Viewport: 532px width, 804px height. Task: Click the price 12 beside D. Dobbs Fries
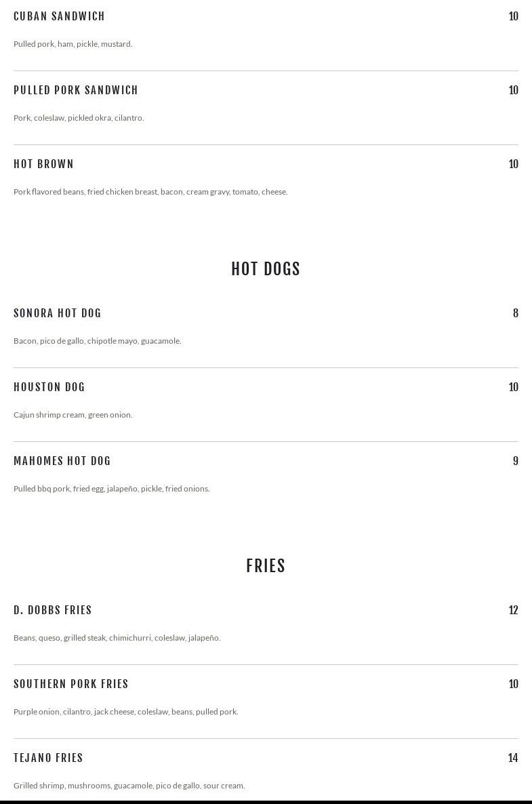513,610
